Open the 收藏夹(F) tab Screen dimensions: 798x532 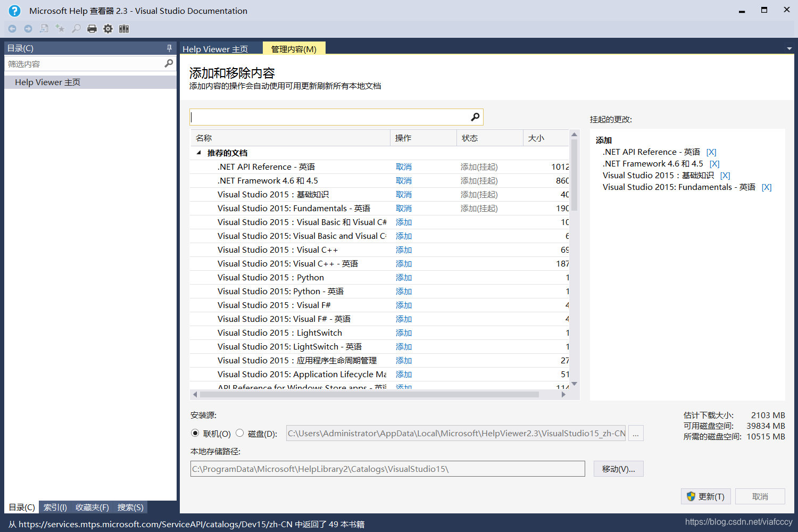tap(92, 507)
